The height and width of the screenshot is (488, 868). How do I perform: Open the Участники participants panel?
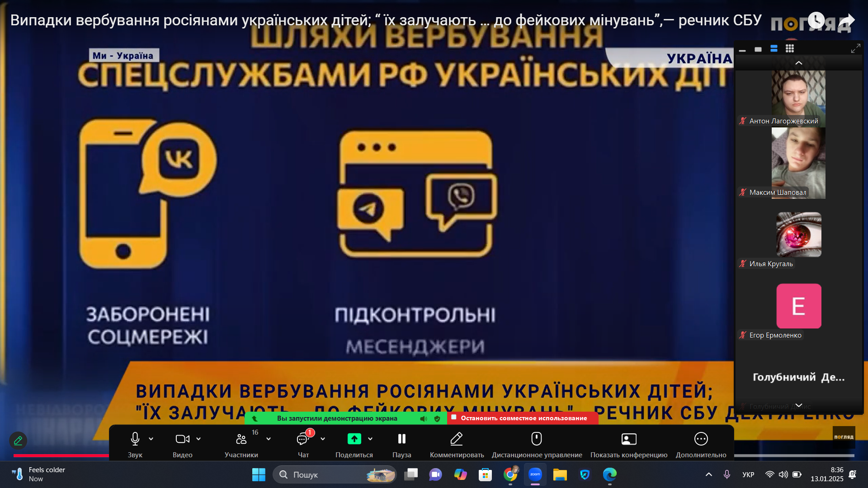(x=241, y=439)
